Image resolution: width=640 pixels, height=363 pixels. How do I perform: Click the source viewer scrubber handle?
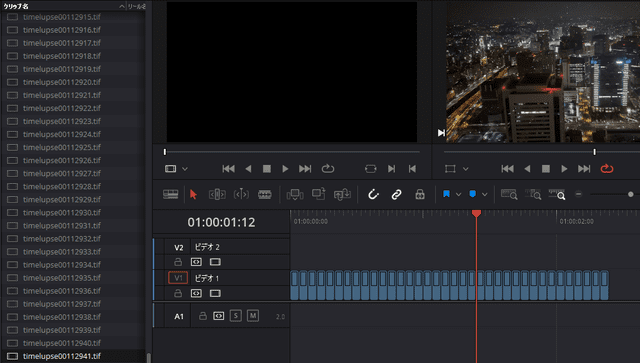pyautogui.click(x=165, y=152)
